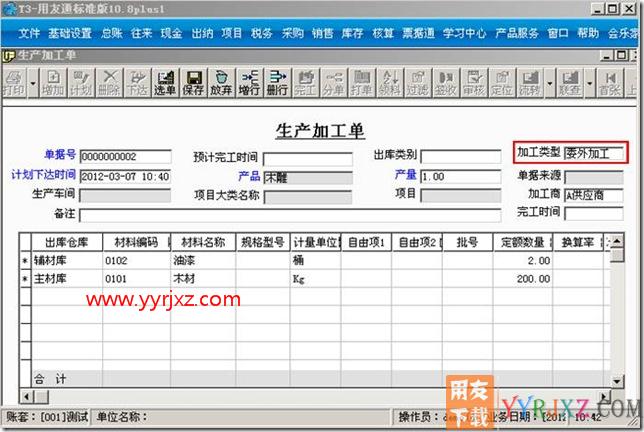The width and height of the screenshot is (644, 432).
Task: Open the 加工类型 box showing 委外加工
Action: point(594,154)
